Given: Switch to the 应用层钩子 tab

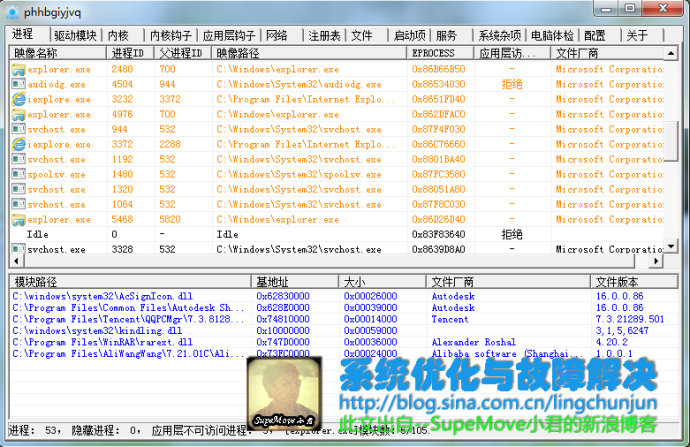Looking at the screenshot, I should [x=228, y=35].
